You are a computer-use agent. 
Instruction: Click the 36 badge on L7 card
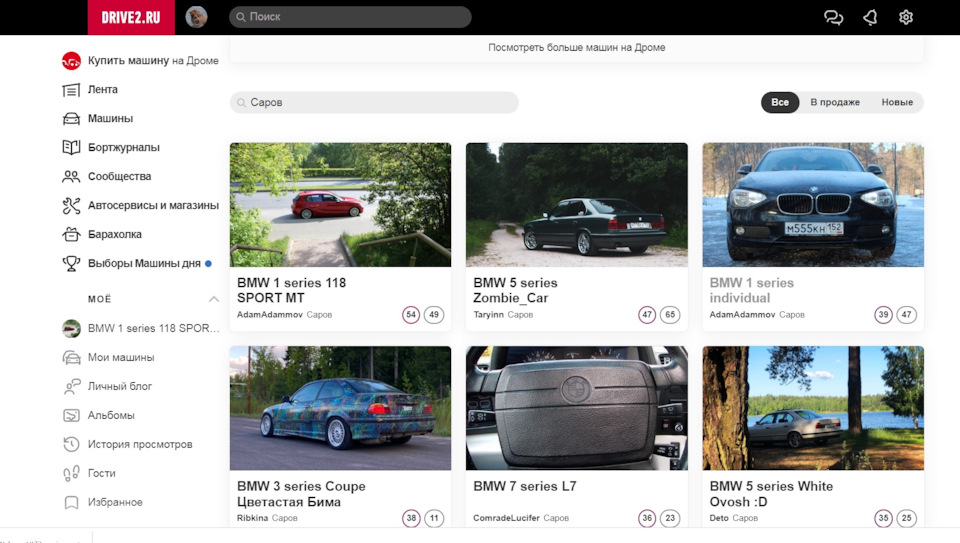(x=647, y=518)
